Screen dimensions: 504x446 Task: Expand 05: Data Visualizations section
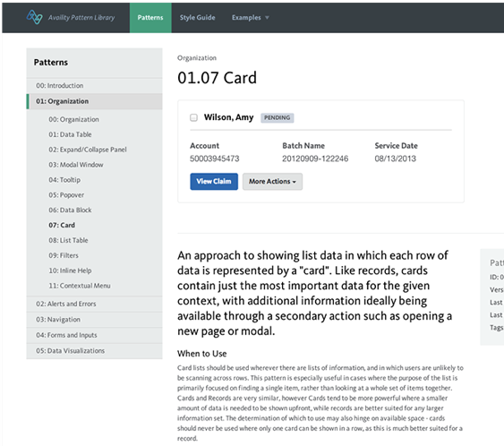[x=95, y=351]
